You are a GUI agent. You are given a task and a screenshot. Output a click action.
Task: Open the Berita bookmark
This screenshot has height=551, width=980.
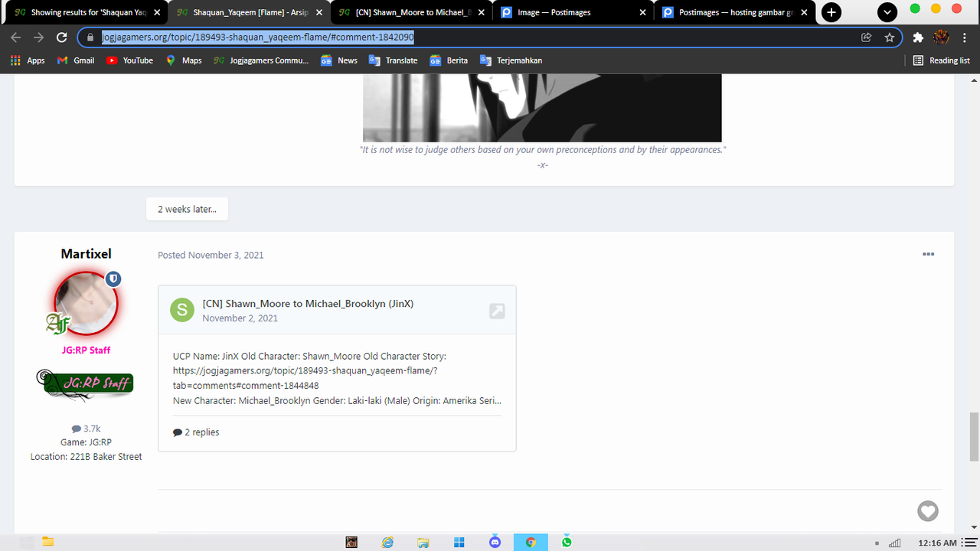tap(449, 60)
